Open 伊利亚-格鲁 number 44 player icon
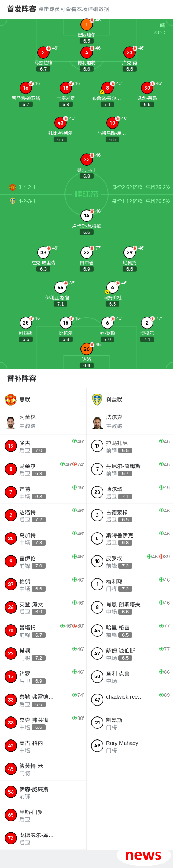Image resolution: width=173 pixels, height=868 pixels. click(60, 287)
